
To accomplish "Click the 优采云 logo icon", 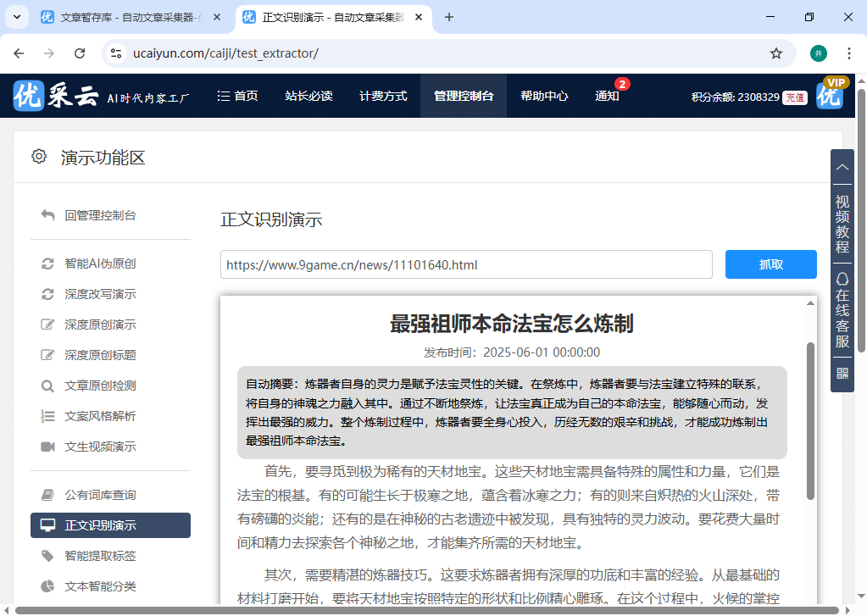I will [x=28, y=96].
